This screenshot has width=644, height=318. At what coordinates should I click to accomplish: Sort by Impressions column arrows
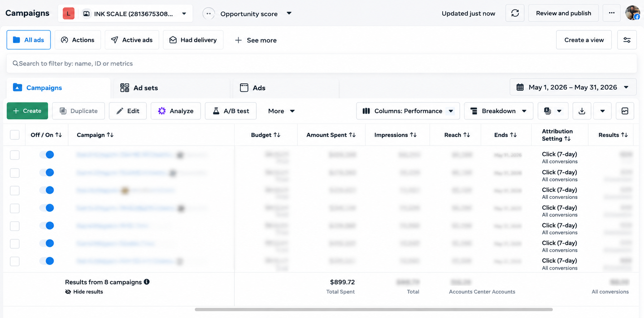[x=413, y=135]
